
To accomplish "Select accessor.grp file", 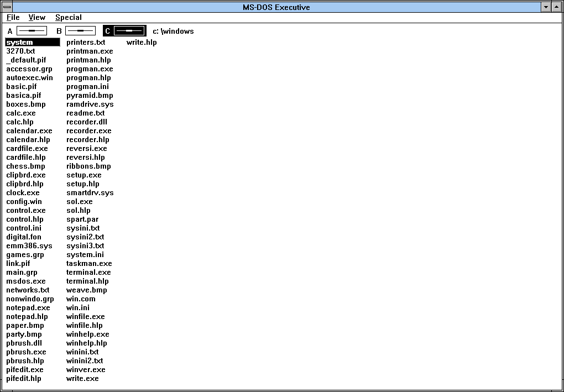I will 29,69.
